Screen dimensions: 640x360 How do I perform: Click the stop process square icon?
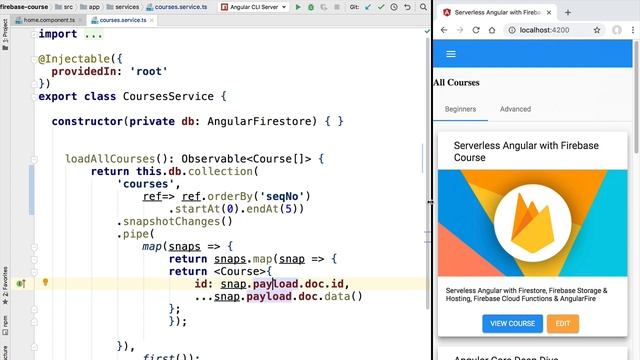[337, 7]
